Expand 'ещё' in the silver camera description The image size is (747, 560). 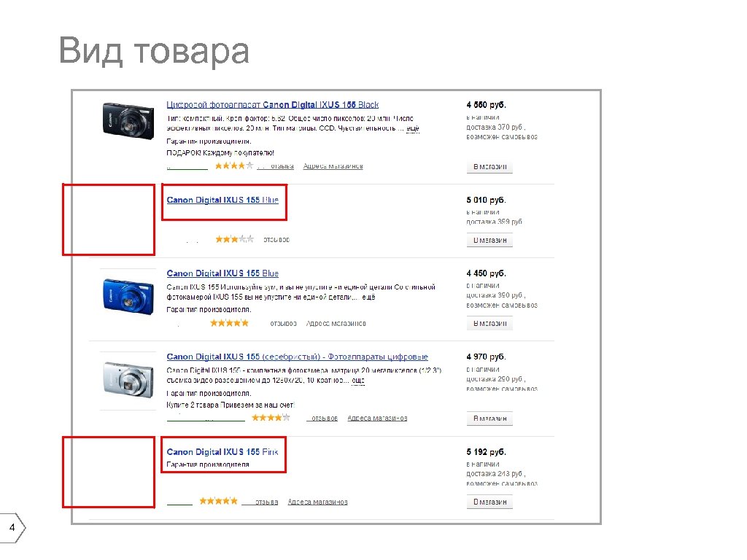(358, 381)
